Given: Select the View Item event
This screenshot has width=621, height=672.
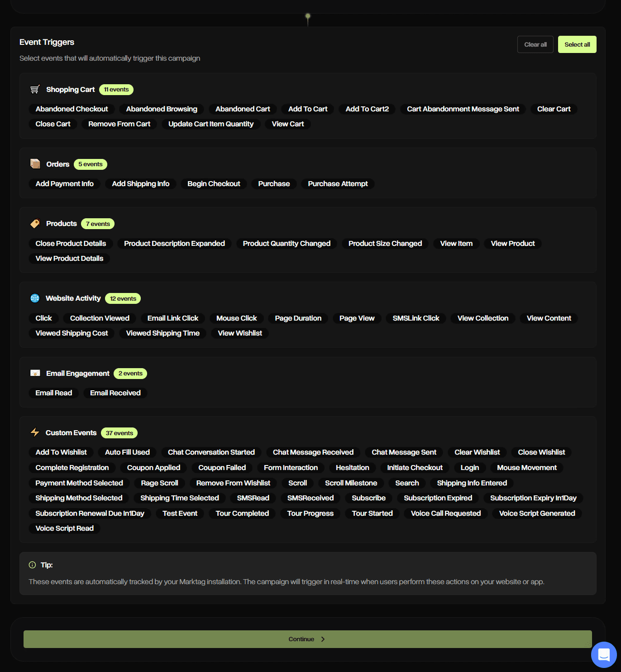Looking at the screenshot, I should (456, 244).
